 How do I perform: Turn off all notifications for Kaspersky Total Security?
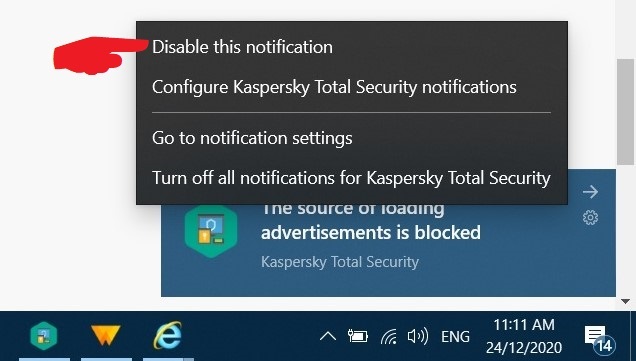click(352, 178)
